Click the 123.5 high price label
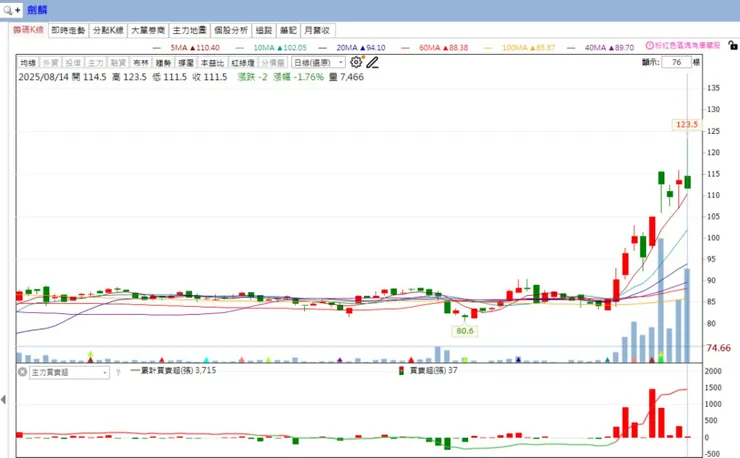Image resolution: width=740 pixels, height=458 pixels. [686, 125]
